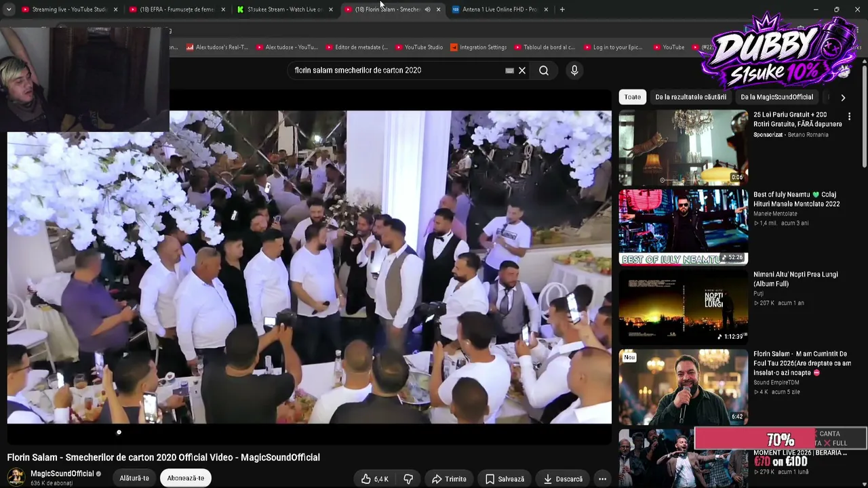The height and width of the screenshot is (488, 868).
Task: Seek on the video progress bar
Action: coord(309,432)
